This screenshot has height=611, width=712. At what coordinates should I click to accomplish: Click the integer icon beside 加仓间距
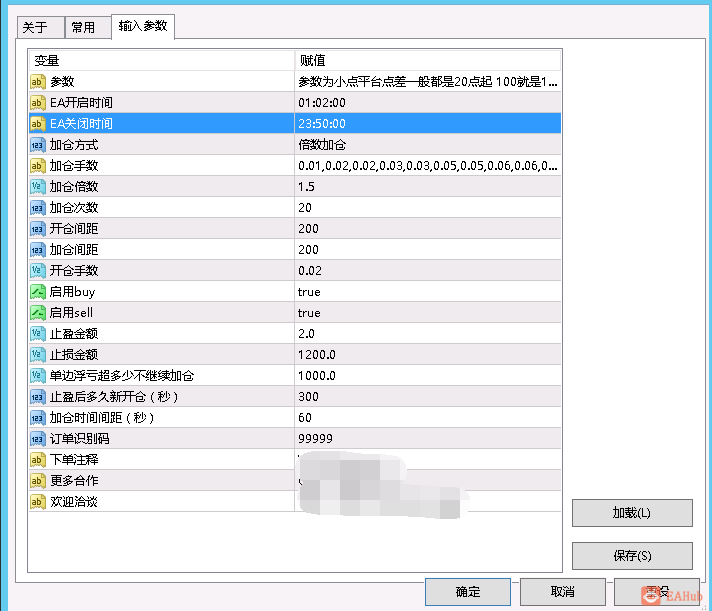click(38, 250)
